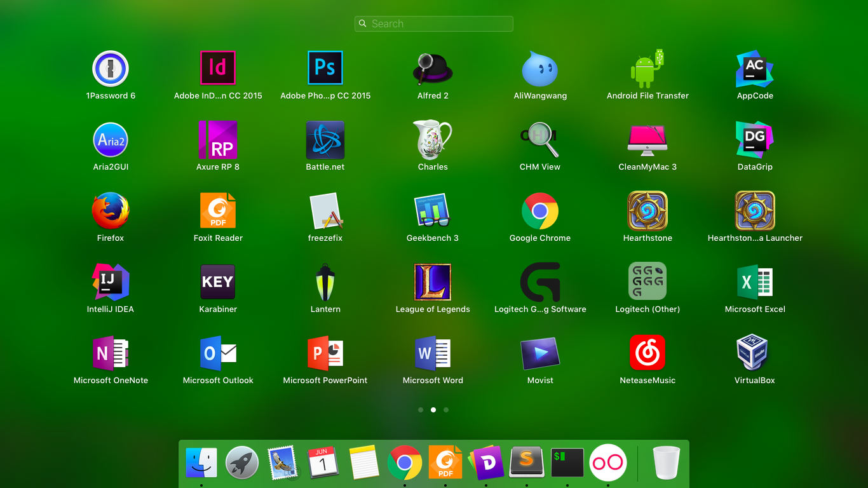Launch the Battle.net app
Screen dimensions: 868x488
pyautogui.click(x=325, y=140)
